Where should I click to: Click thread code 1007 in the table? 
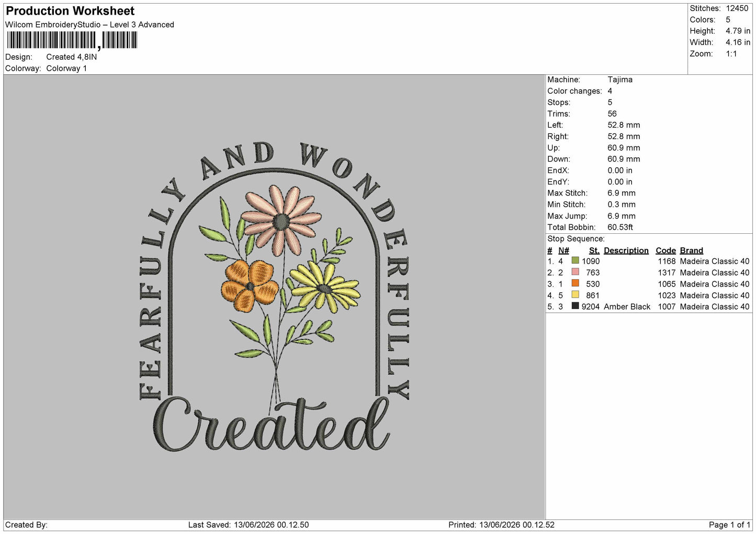667,307
